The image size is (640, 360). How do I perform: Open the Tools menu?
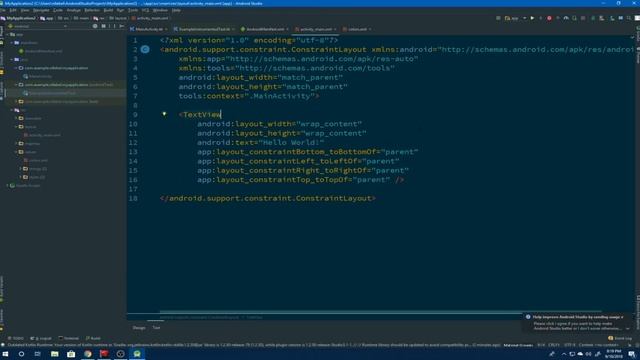133,10
